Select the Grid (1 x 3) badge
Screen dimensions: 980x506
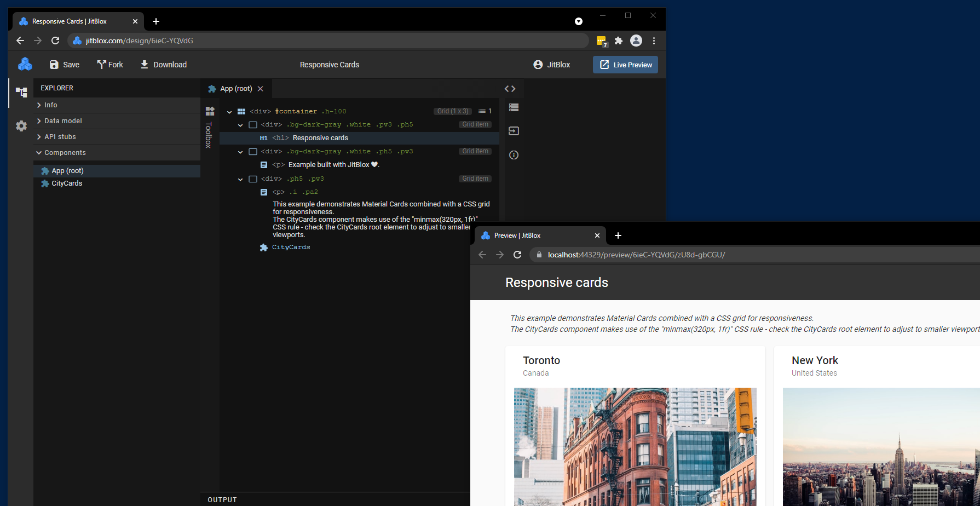pyautogui.click(x=453, y=111)
